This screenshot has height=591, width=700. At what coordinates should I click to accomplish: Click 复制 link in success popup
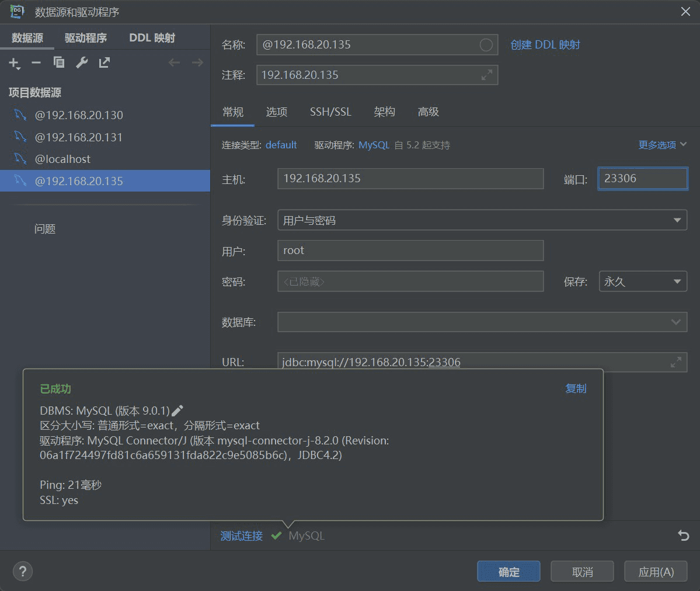pyautogui.click(x=576, y=388)
